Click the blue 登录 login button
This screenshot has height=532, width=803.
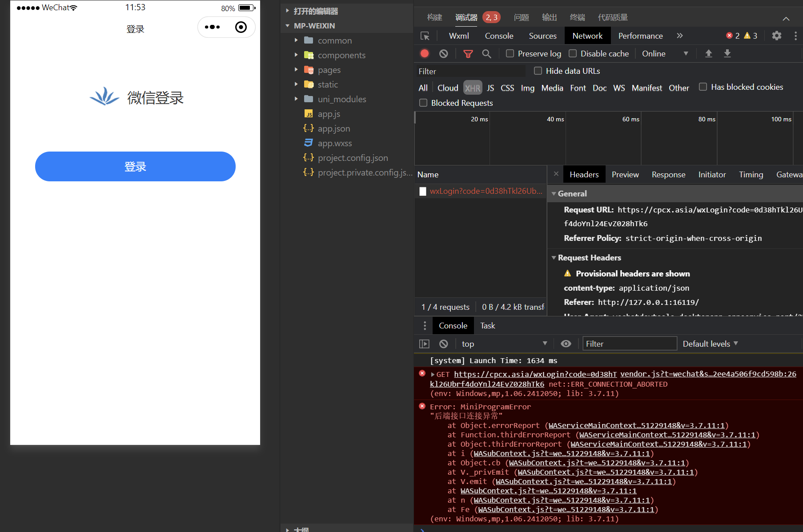(x=135, y=166)
